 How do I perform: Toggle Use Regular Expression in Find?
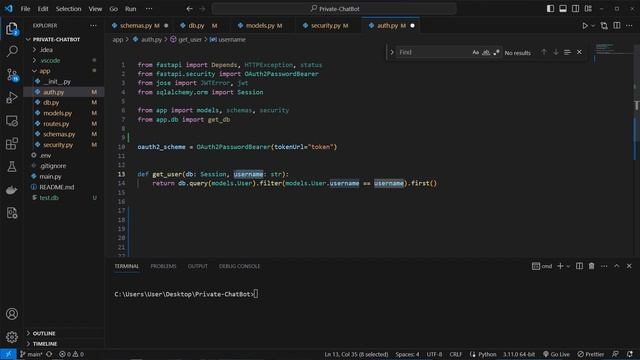pos(496,52)
